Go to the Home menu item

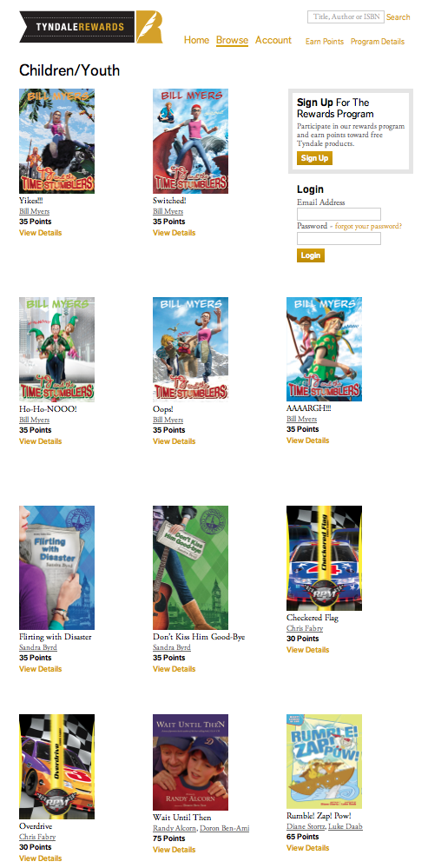tap(196, 41)
